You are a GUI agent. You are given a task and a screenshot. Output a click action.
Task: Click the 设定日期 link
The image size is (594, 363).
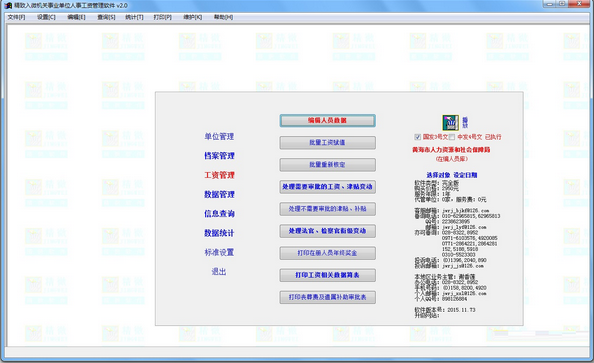click(x=465, y=175)
